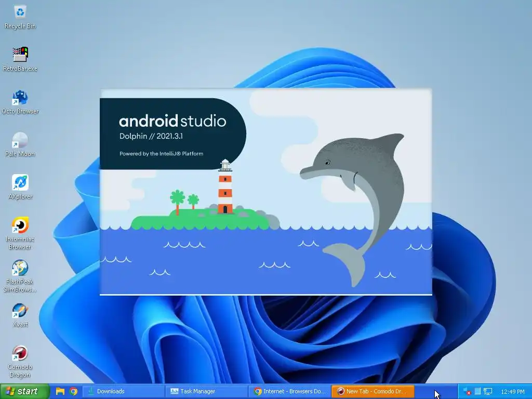
Task: Select the Octo Browser shortcut
Action: (x=20, y=102)
